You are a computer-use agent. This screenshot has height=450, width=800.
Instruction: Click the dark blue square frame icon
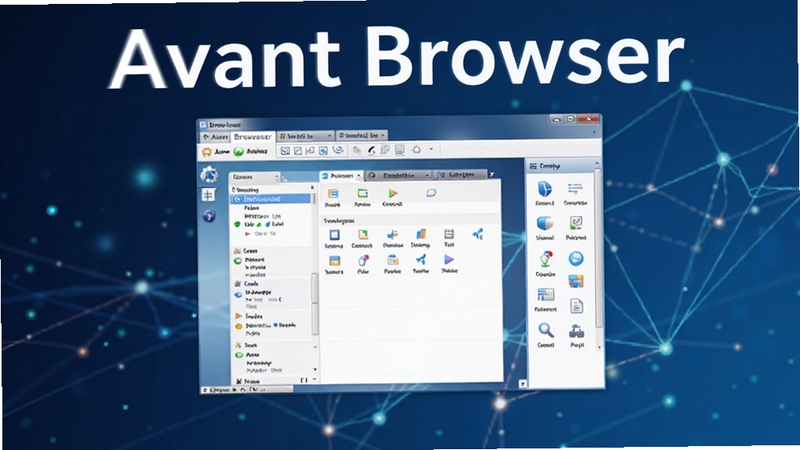pyautogui.click(x=334, y=235)
